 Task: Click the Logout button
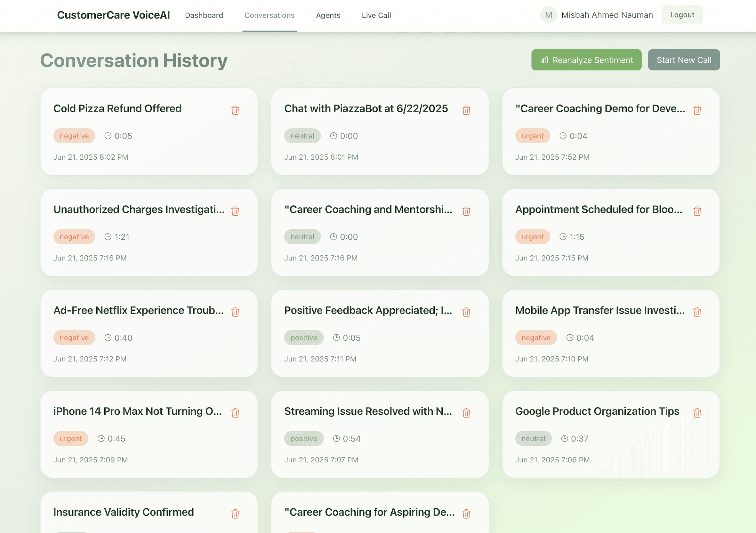tap(682, 15)
